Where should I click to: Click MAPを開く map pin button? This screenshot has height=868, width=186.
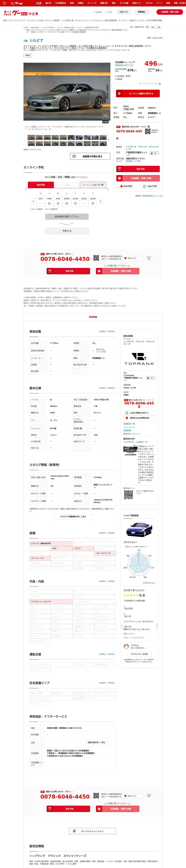click(x=127, y=186)
